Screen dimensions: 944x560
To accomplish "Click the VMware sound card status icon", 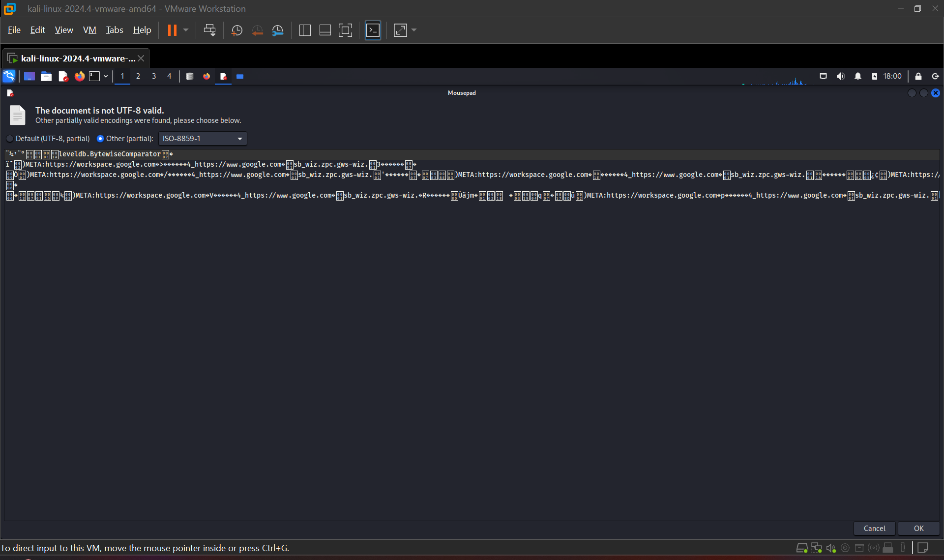I will 831,548.
